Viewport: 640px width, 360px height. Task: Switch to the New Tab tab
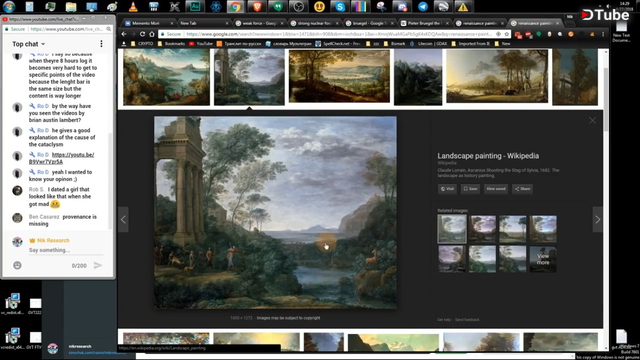(x=202, y=23)
